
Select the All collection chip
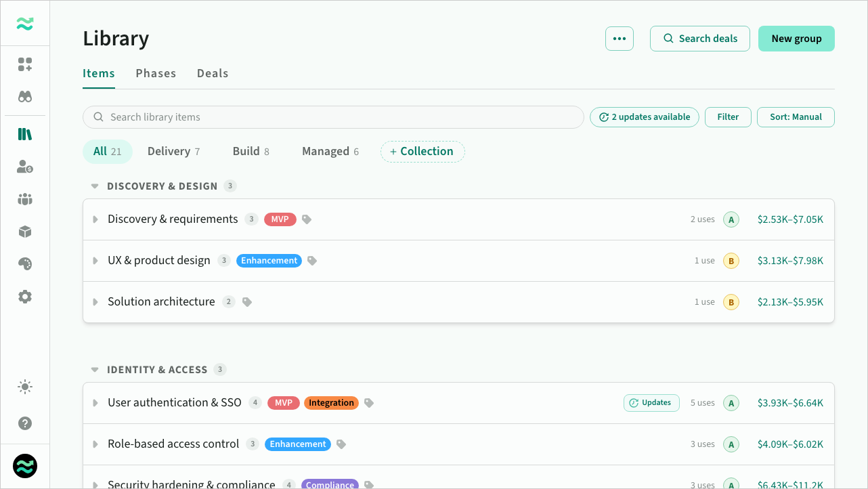click(108, 152)
